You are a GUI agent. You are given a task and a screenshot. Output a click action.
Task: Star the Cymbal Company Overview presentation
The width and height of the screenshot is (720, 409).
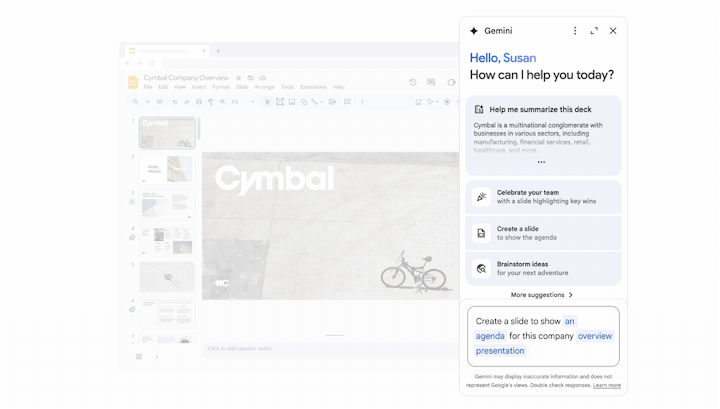pyautogui.click(x=238, y=78)
